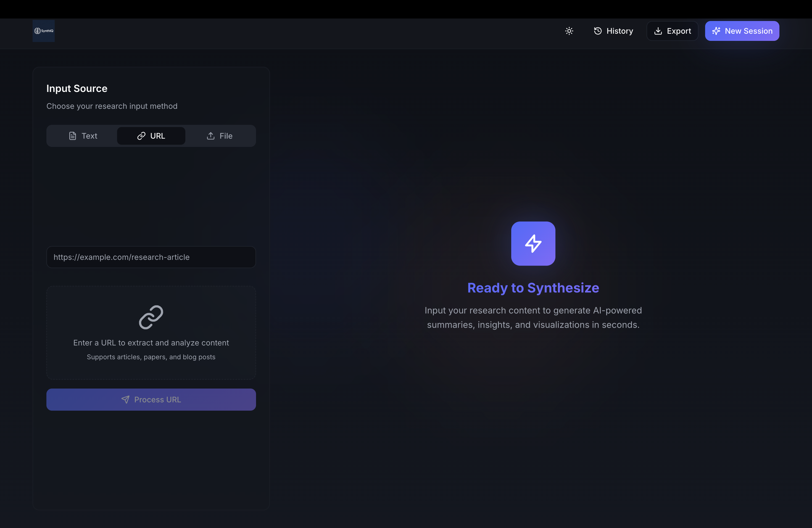Click the lightning bolt synthesize icon
Viewport: 812px width, 528px height.
pyautogui.click(x=533, y=244)
